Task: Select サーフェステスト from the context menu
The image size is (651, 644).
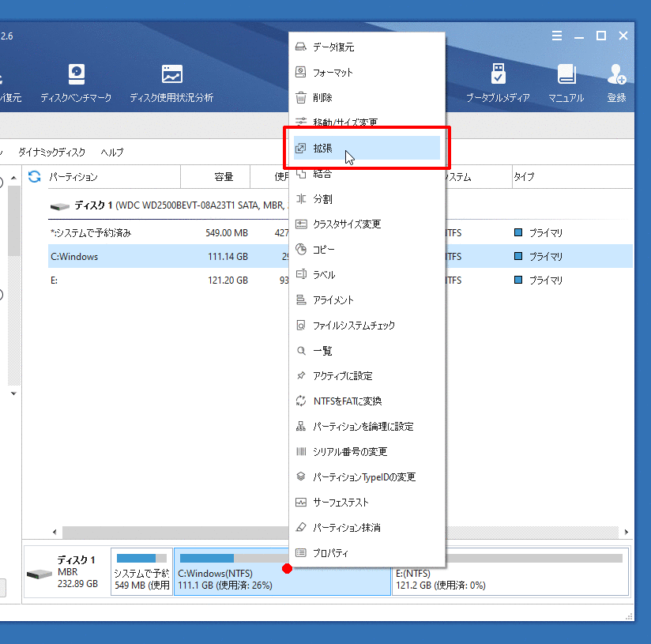Action: (x=341, y=503)
